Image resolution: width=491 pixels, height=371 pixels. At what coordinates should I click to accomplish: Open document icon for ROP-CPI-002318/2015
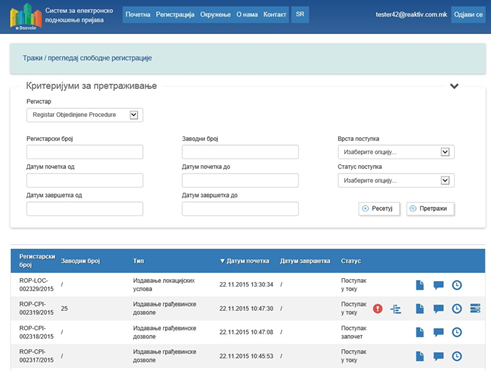point(420,332)
